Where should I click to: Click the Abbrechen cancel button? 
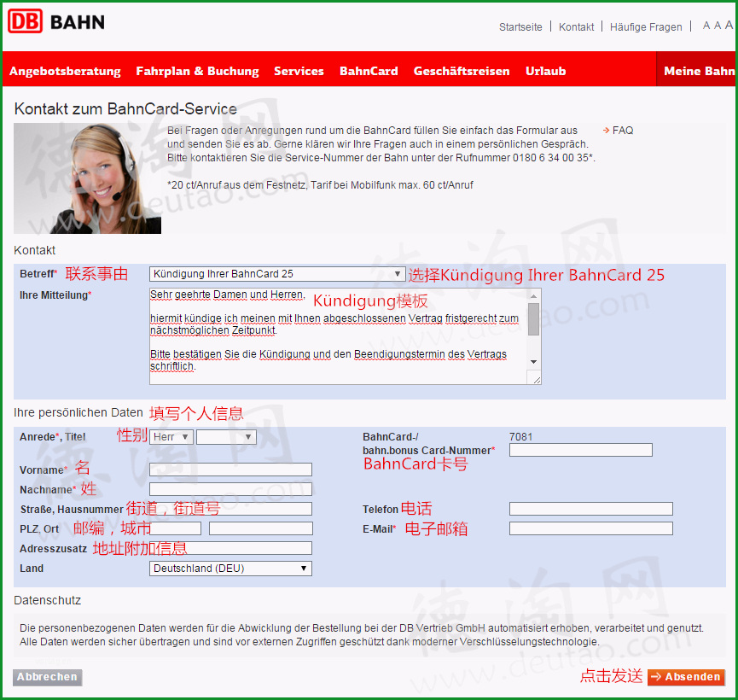point(48,678)
